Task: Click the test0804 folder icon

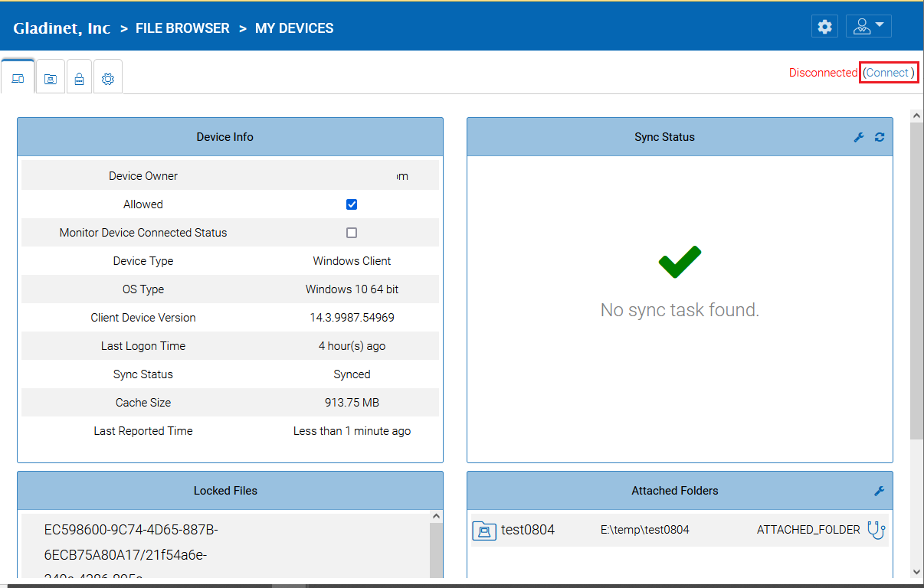Action: point(484,530)
